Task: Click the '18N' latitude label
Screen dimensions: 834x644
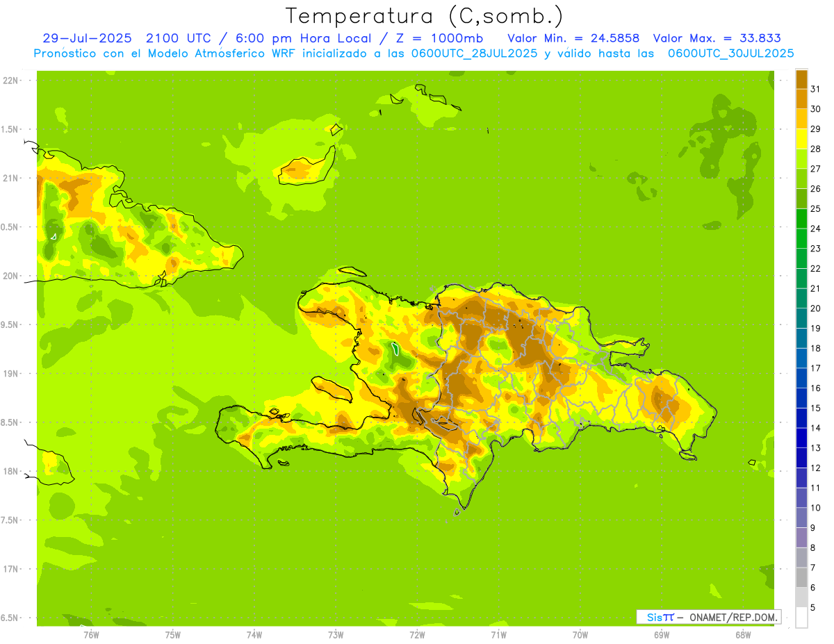Action: (11, 471)
